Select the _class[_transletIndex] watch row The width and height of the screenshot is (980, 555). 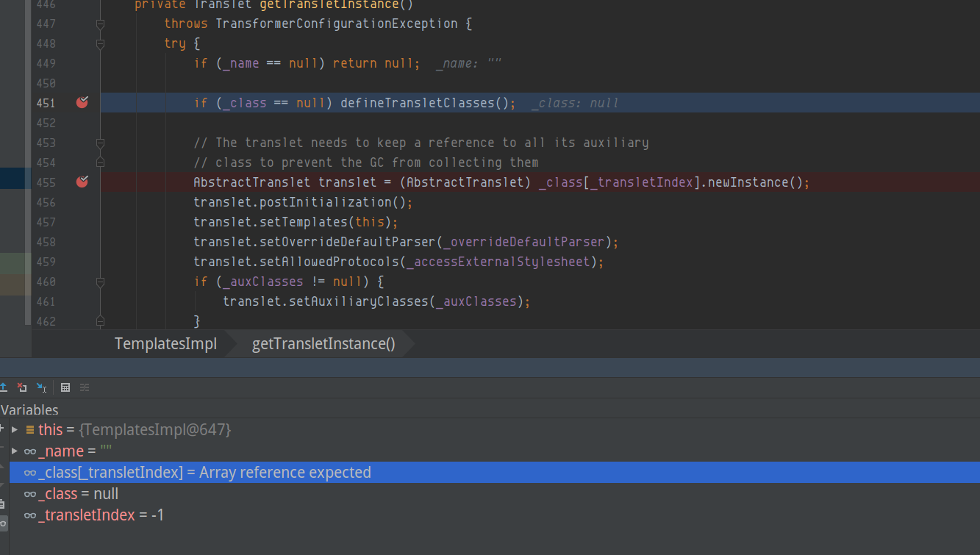click(x=494, y=473)
